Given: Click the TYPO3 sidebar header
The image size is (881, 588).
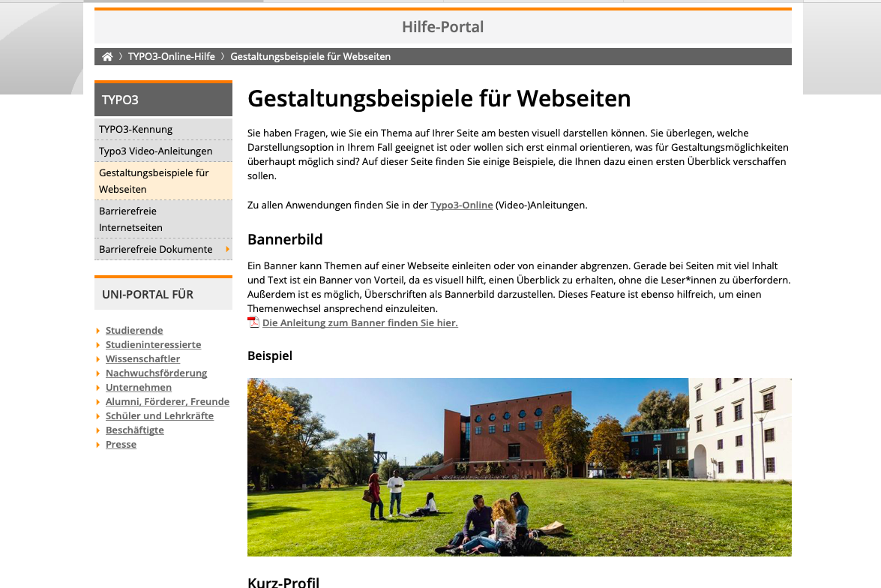Looking at the screenshot, I should 163,100.
